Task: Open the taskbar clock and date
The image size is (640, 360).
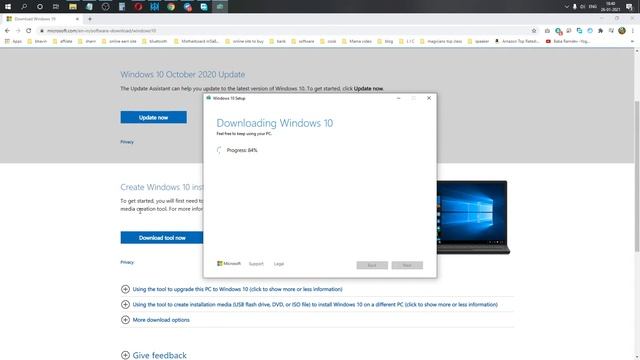Action: click(x=611, y=7)
